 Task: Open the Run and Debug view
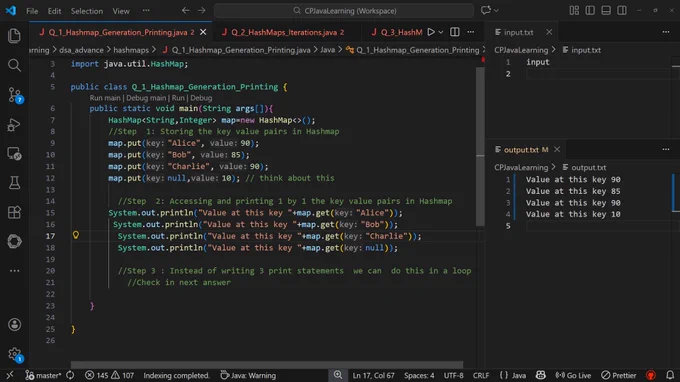tap(14, 125)
